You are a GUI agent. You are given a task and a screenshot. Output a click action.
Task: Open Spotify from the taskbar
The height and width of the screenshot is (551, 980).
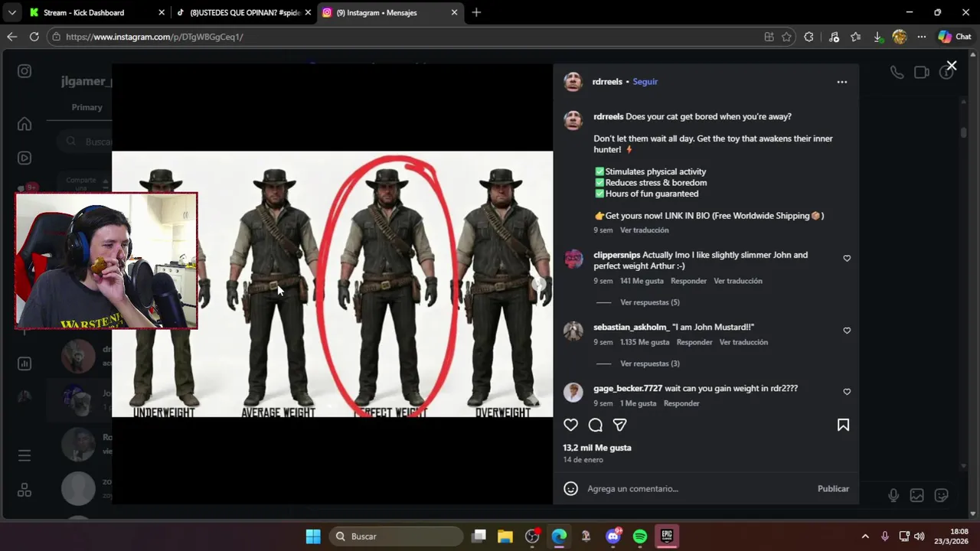coord(640,536)
